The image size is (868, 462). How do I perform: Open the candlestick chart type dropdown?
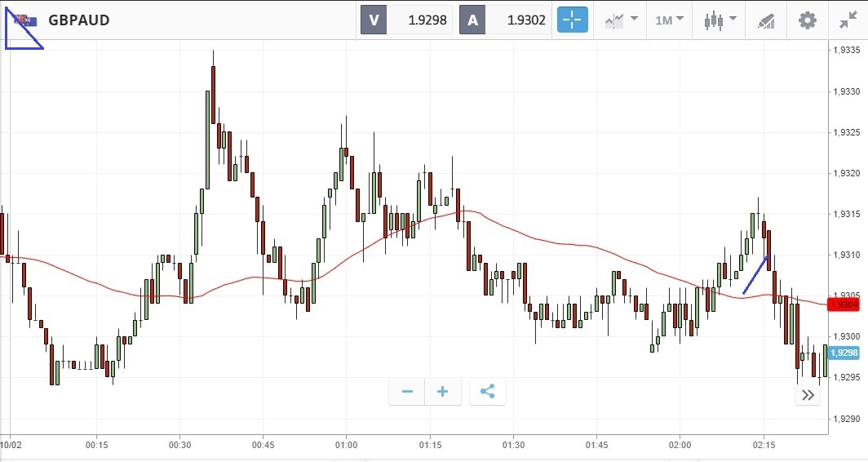point(720,20)
